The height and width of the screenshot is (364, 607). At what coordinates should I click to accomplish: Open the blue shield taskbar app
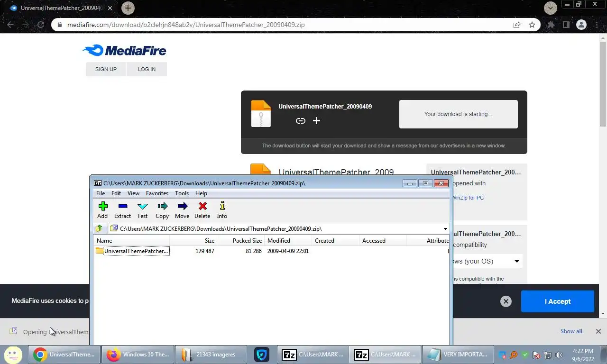pyautogui.click(x=262, y=355)
